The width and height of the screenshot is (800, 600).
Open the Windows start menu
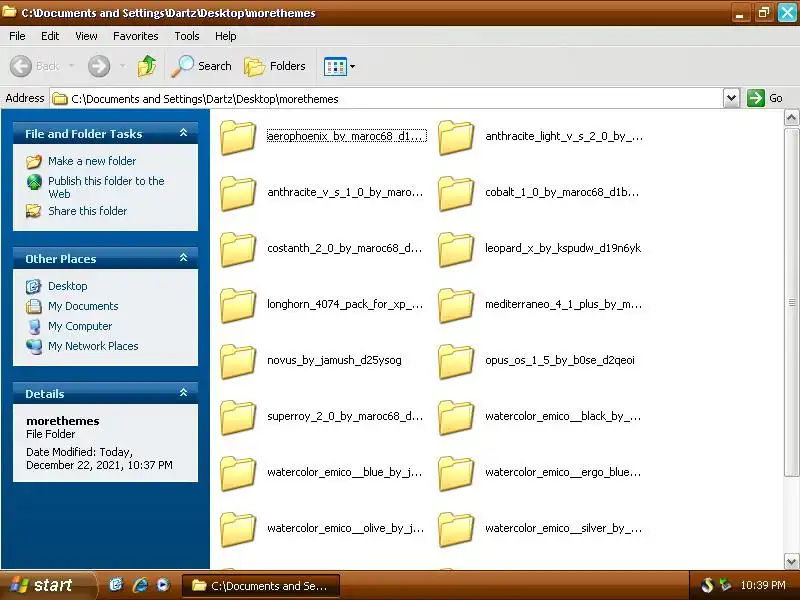(x=47, y=585)
